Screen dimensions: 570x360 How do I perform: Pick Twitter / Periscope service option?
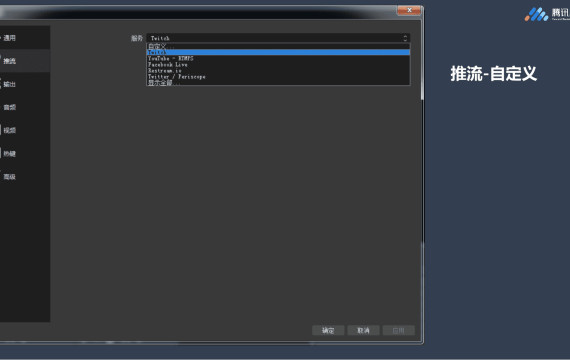coord(278,77)
